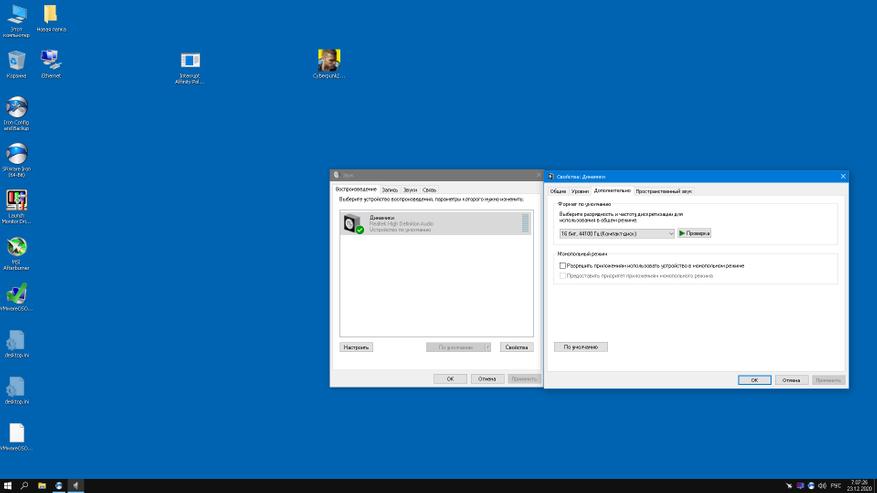Click the Настроить button
The height and width of the screenshot is (493, 877).
point(356,348)
